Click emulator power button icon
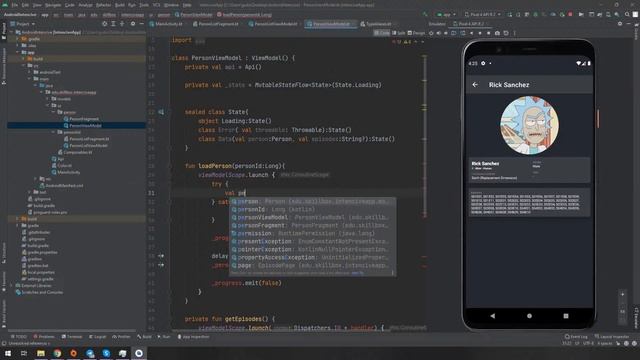The height and width of the screenshot is (360, 640). (431, 33)
